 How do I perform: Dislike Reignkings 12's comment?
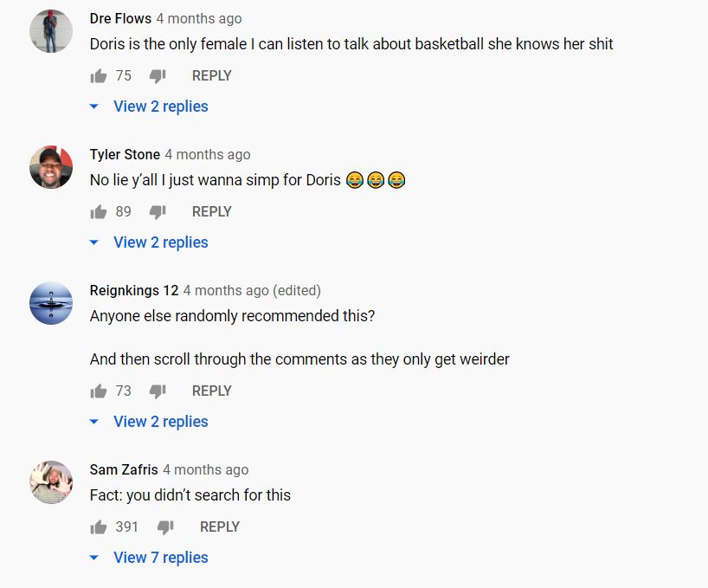tap(157, 391)
